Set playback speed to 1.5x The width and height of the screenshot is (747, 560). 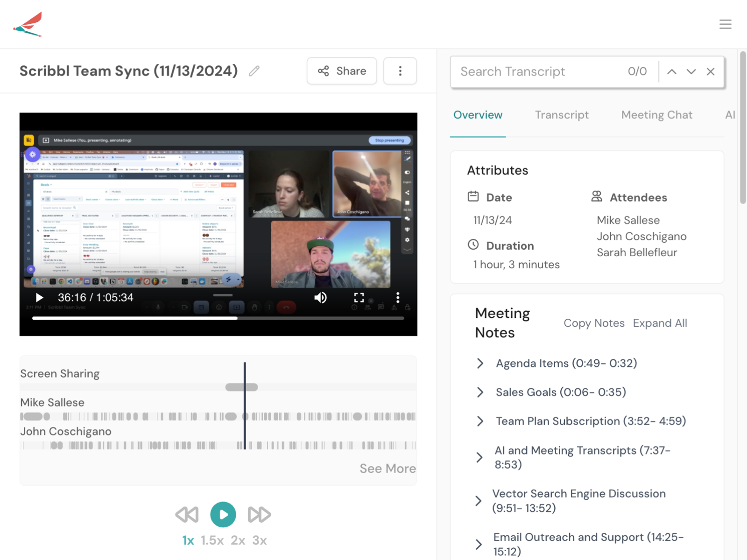click(212, 540)
